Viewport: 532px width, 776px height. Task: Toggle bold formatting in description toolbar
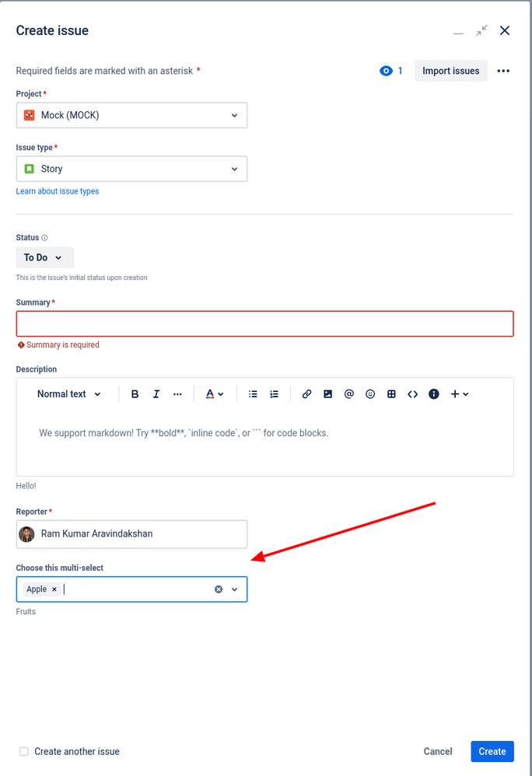tap(135, 394)
